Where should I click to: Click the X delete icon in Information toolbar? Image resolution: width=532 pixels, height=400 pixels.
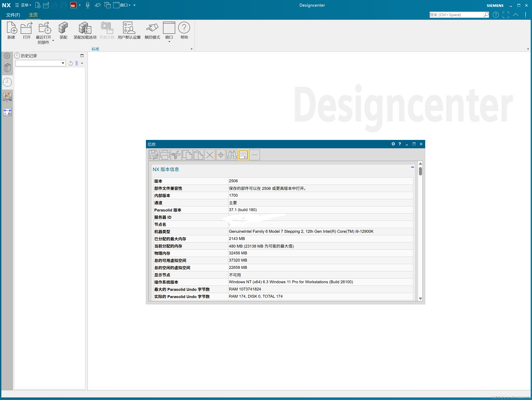click(x=210, y=155)
